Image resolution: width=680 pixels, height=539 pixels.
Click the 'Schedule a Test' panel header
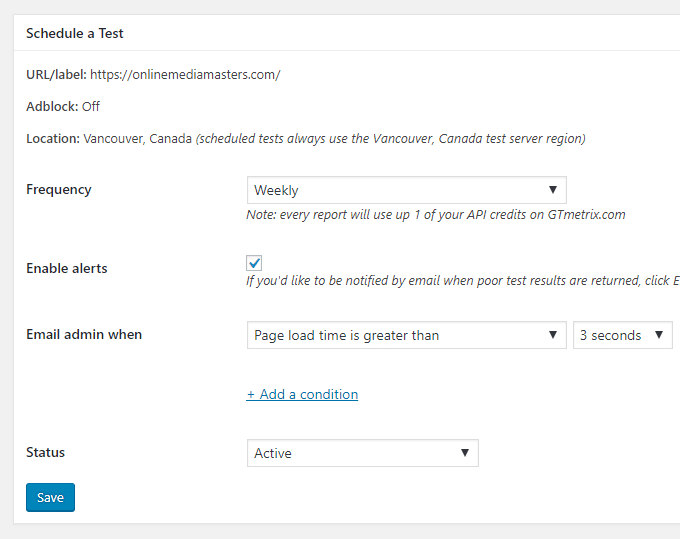(x=75, y=33)
